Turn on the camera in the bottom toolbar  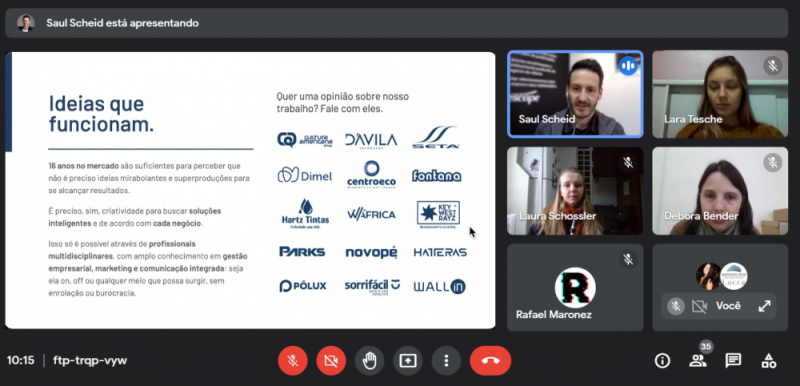[331, 361]
